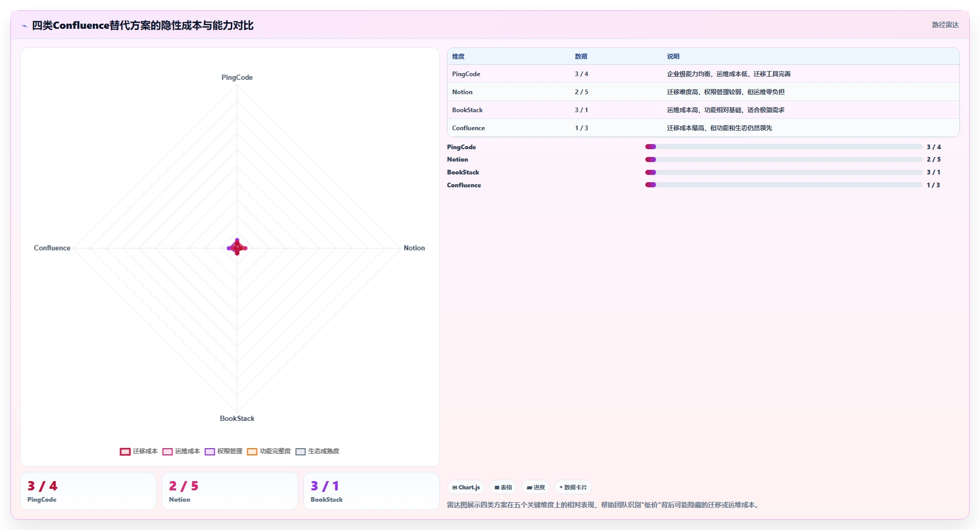Click the BookStack radar axis label

coord(237,418)
